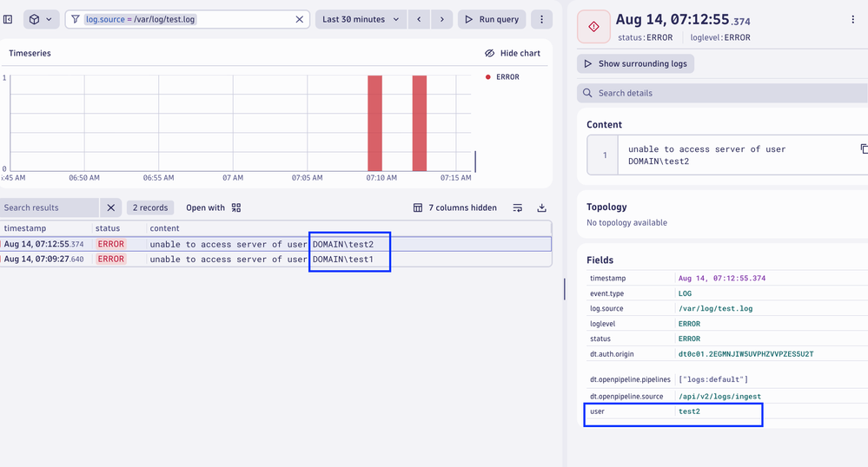Focus the Search results field
Viewport: 868px width, 467px height.
click(x=50, y=207)
